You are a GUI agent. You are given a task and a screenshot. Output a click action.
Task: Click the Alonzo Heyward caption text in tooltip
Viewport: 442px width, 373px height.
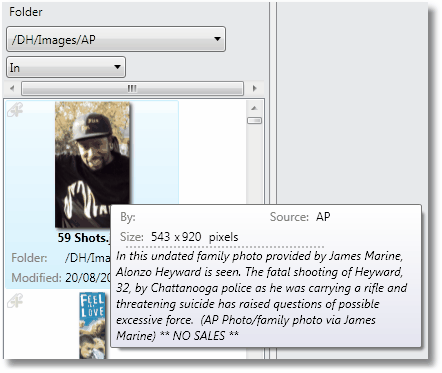point(262,295)
